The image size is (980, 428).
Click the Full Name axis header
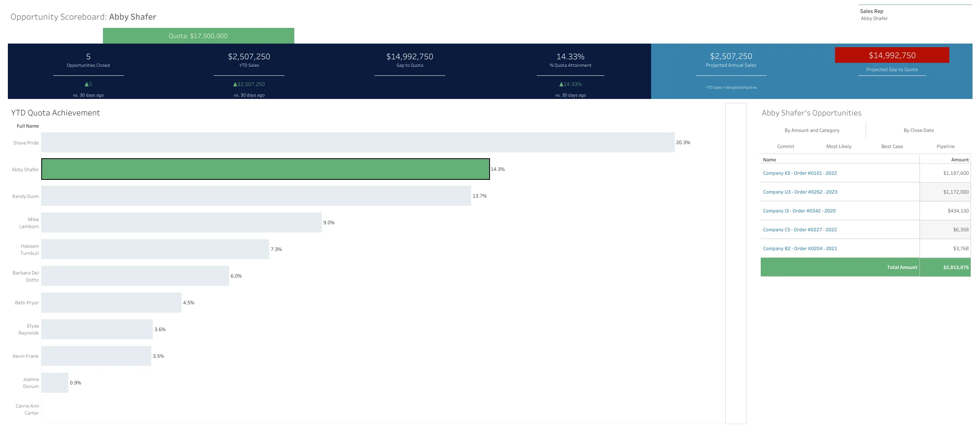click(28, 126)
